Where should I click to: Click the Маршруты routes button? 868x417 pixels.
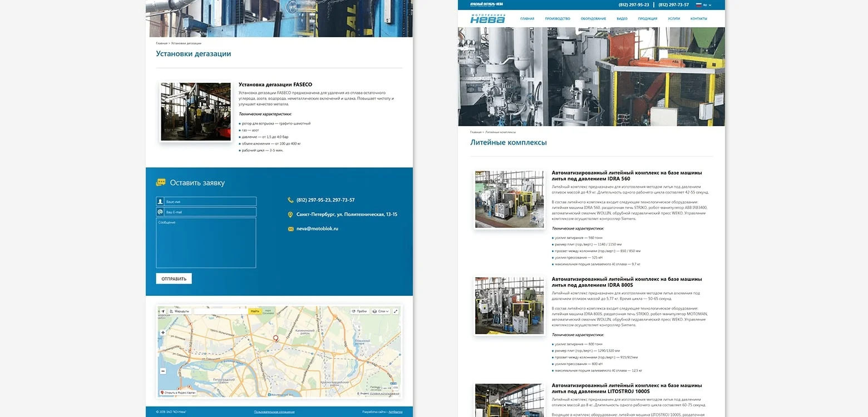point(179,311)
